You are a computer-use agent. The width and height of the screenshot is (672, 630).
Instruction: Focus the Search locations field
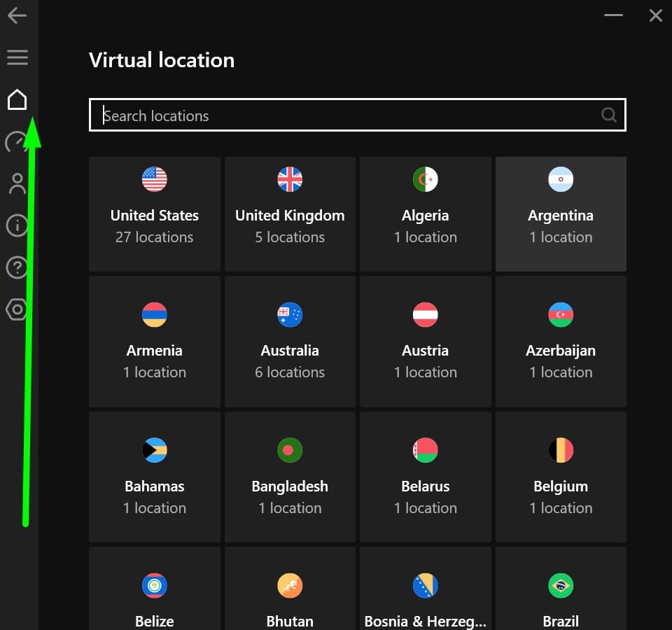pyautogui.click(x=358, y=115)
